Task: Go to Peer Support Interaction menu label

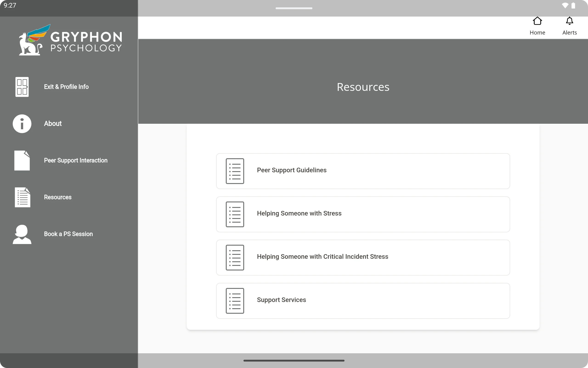Action: pyautogui.click(x=76, y=160)
